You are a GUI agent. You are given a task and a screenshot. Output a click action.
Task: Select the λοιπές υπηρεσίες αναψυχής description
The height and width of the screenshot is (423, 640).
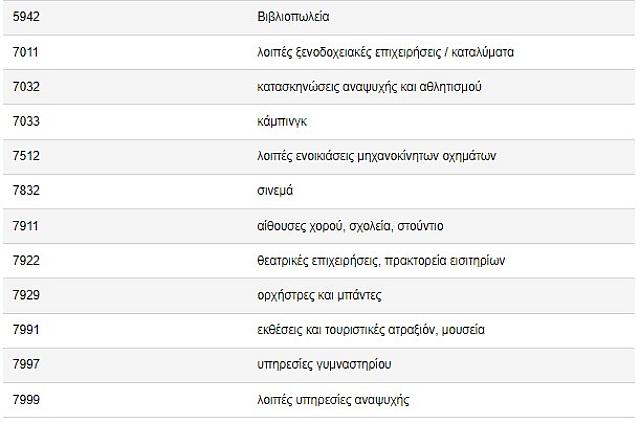tap(333, 400)
